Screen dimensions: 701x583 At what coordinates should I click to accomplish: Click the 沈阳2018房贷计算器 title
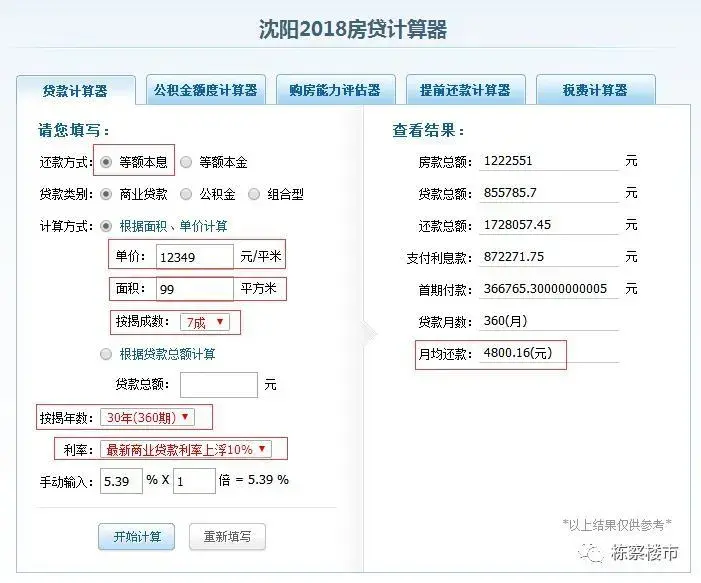pyautogui.click(x=353, y=30)
